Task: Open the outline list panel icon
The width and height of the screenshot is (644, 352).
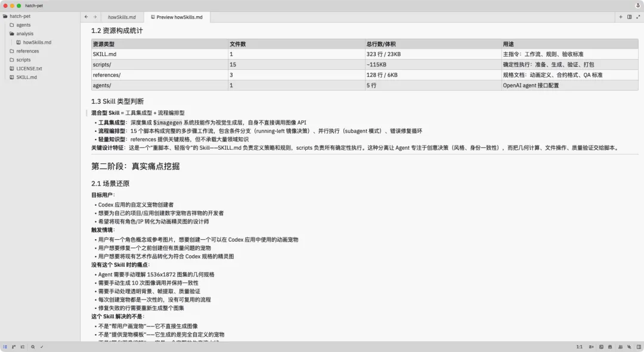Action: [23, 347]
